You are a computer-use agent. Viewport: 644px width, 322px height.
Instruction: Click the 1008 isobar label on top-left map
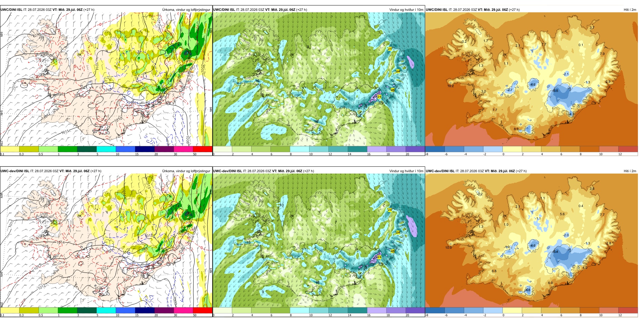187,139
